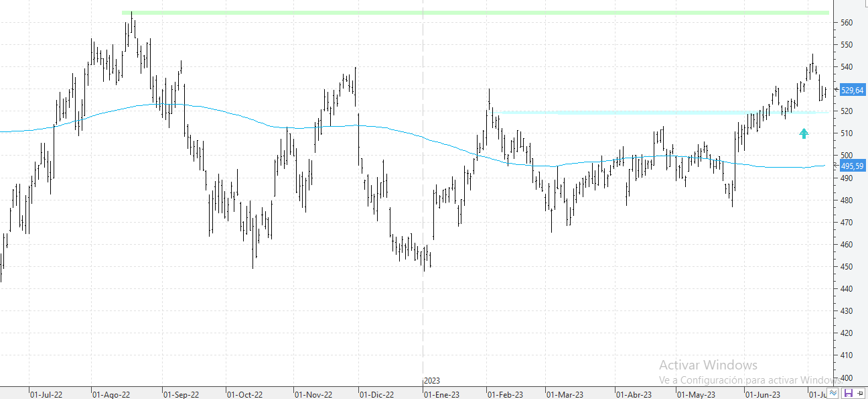Image resolution: width=868 pixels, height=399 pixels.
Task: Click the 480 price axis value
Action: coord(847,200)
